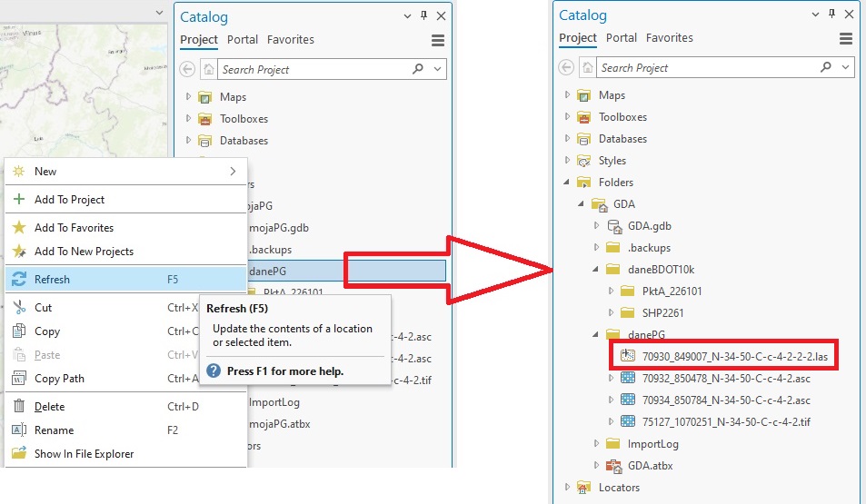This screenshot has height=504, width=866.
Task: Open search dropdown in left Catalog pane
Action: coord(438,69)
